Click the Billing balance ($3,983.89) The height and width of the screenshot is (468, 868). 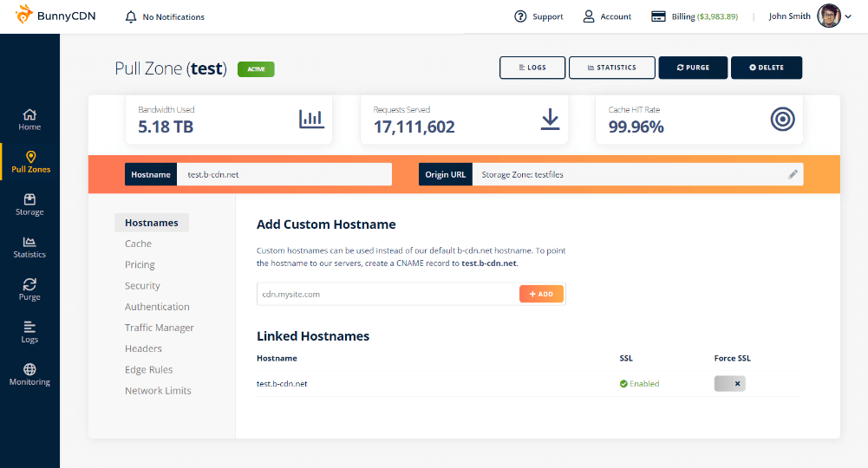coord(718,16)
